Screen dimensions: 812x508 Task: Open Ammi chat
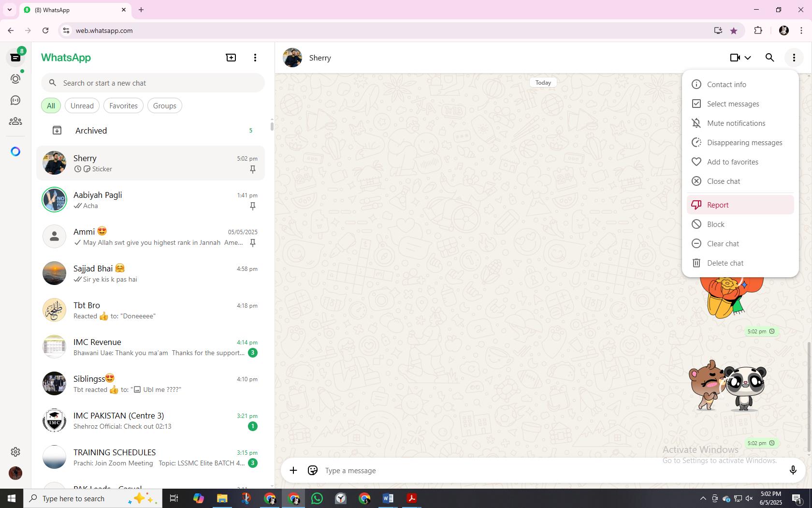click(x=151, y=237)
